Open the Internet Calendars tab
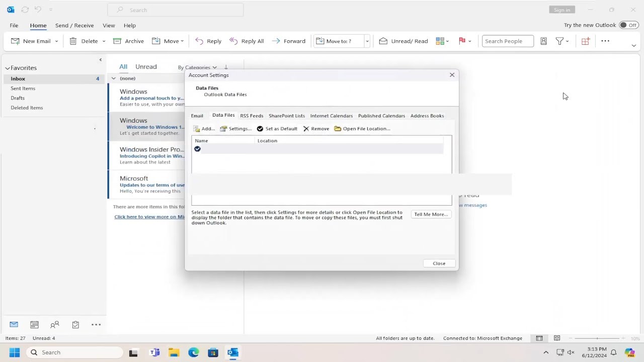The width and height of the screenshot is (644, 362). click(332, 116)
